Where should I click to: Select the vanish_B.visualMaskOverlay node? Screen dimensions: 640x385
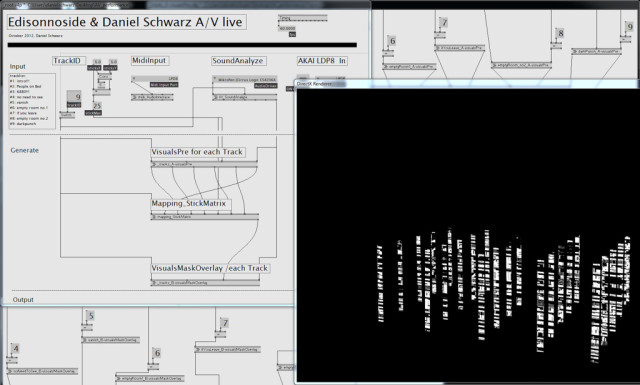111,340
